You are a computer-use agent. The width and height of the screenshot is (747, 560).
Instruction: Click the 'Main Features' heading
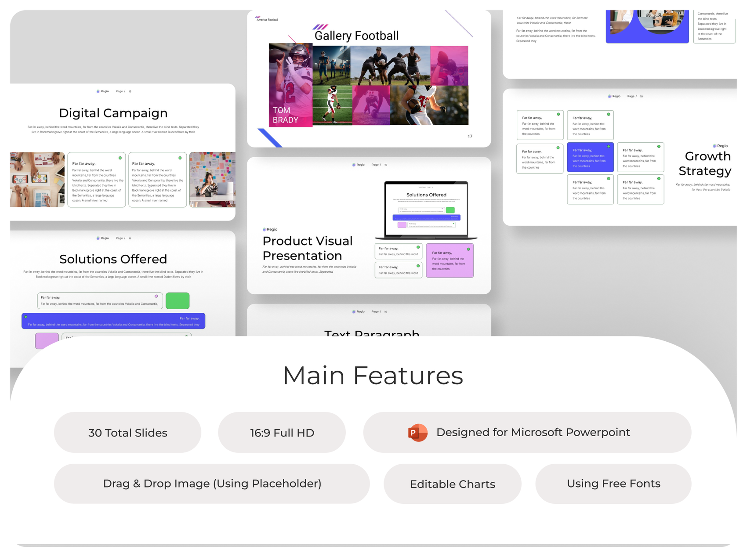(373, 376)
